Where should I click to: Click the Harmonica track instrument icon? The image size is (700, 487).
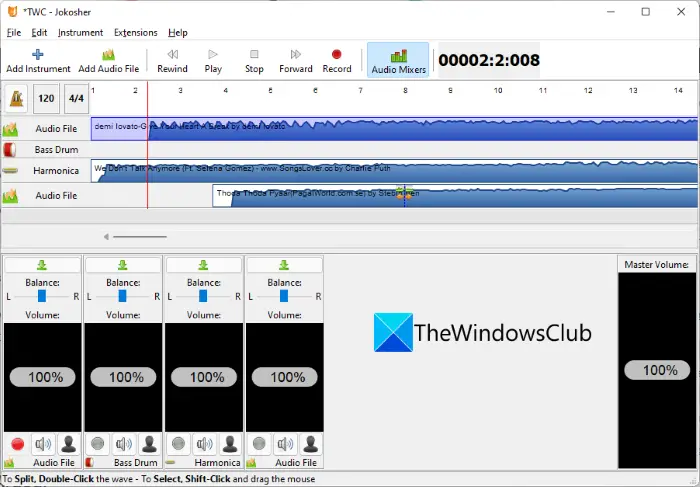click(10, 171)
